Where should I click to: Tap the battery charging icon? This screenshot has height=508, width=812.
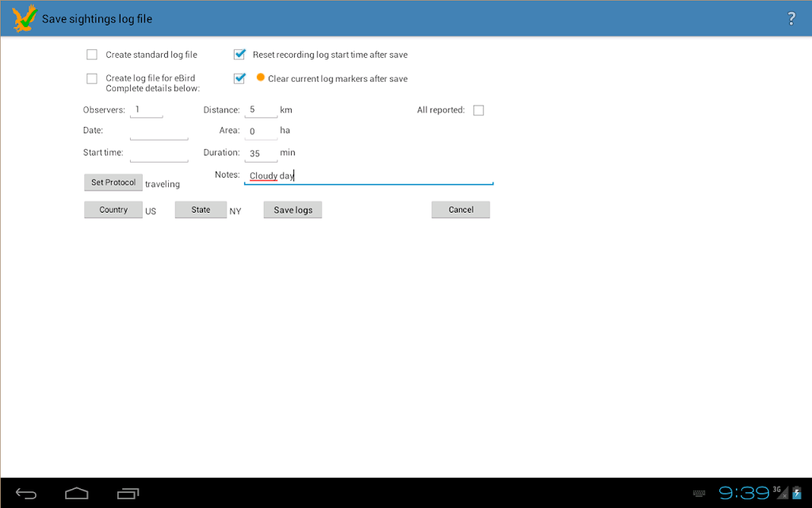797,492
